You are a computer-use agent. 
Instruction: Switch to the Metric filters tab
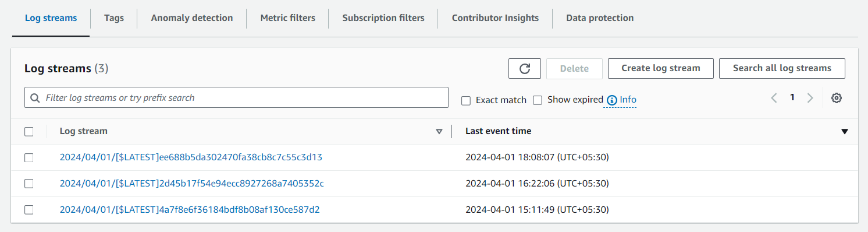pos(287,18)
